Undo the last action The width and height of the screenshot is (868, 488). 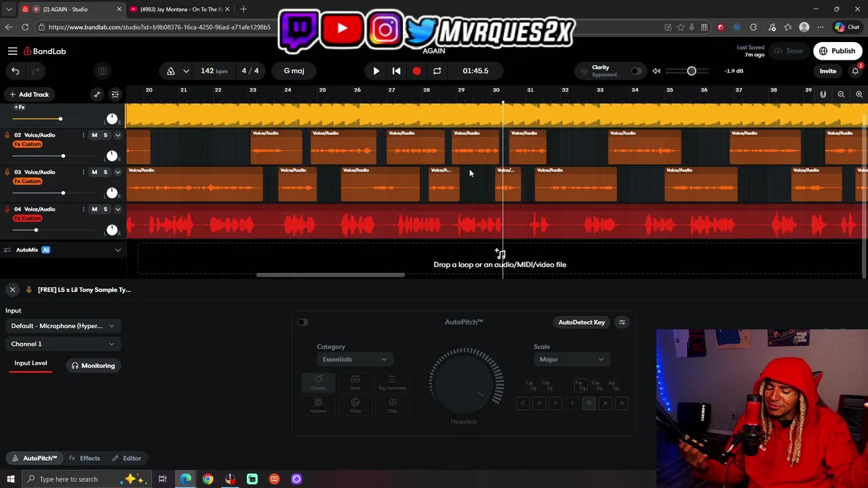pyautogui.click(x=15, y=70)
